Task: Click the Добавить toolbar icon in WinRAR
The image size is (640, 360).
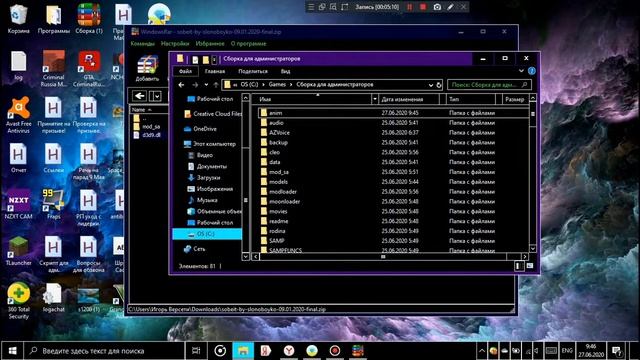Action: [147, 69]
